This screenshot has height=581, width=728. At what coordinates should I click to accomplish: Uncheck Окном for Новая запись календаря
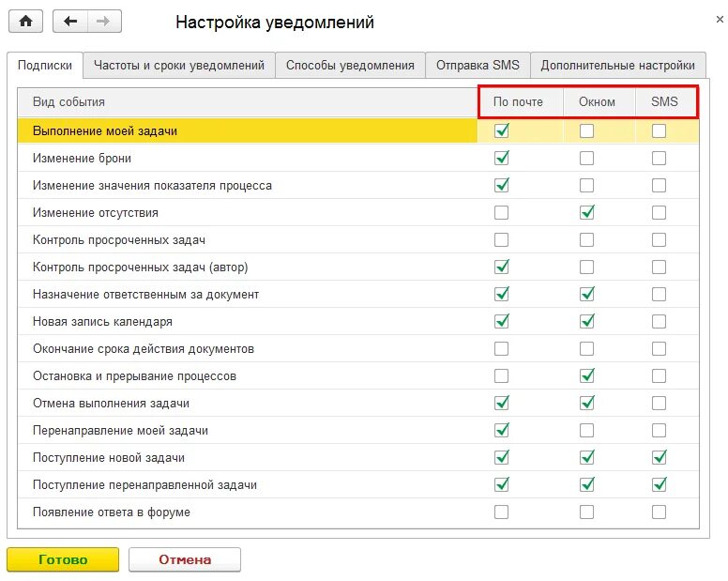click(587, 321)
